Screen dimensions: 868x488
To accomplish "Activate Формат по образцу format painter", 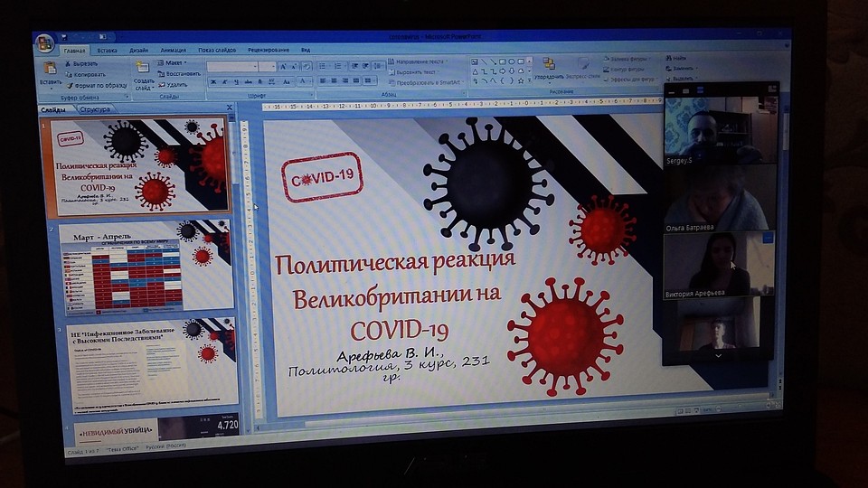I will click(x=96, y=86).
